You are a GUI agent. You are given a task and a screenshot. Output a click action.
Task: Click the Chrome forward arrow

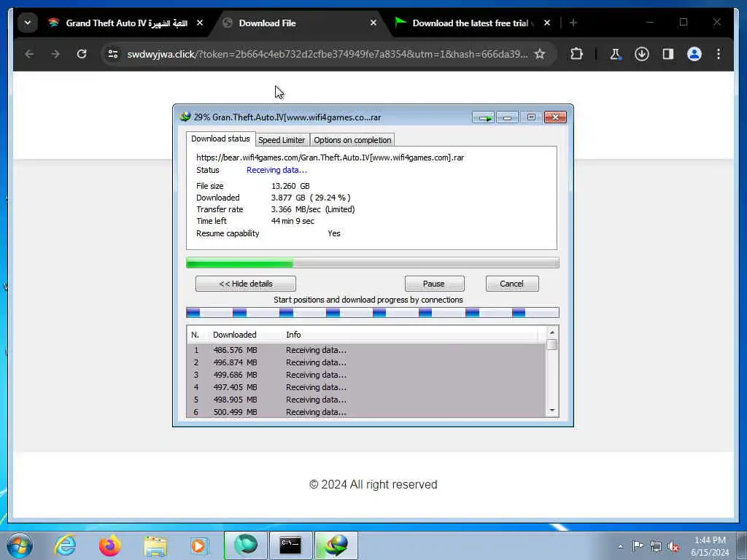tap(55, 54)
